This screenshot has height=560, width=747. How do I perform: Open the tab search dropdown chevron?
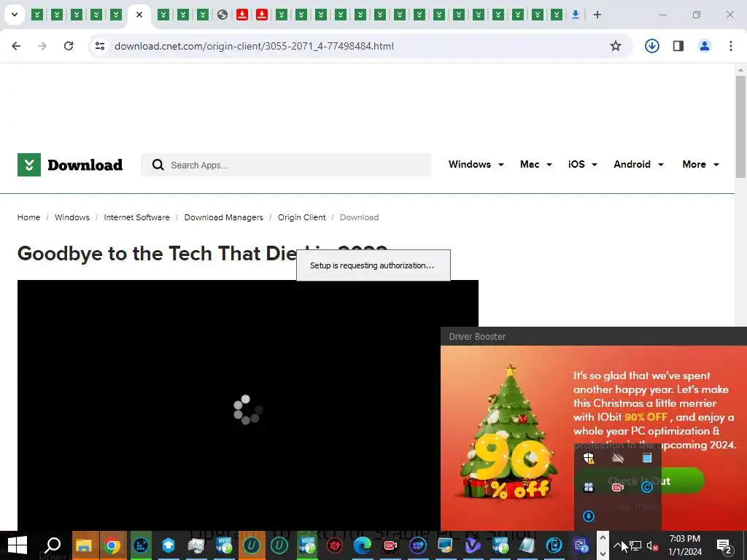tap(15, 15)
